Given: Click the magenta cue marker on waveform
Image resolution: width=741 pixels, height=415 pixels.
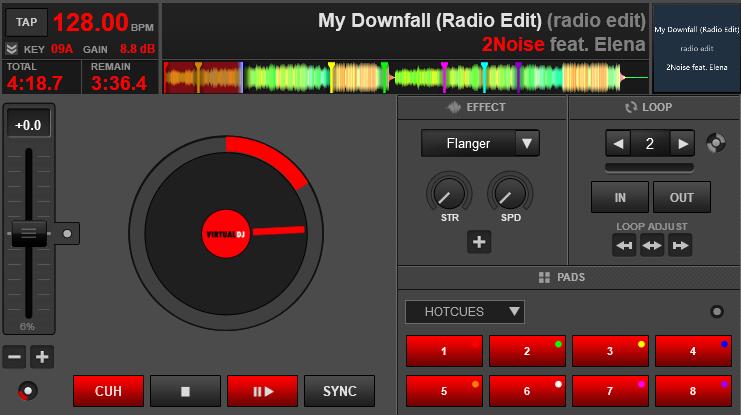Looking at the screenshot, I should [x=444, y=77].
